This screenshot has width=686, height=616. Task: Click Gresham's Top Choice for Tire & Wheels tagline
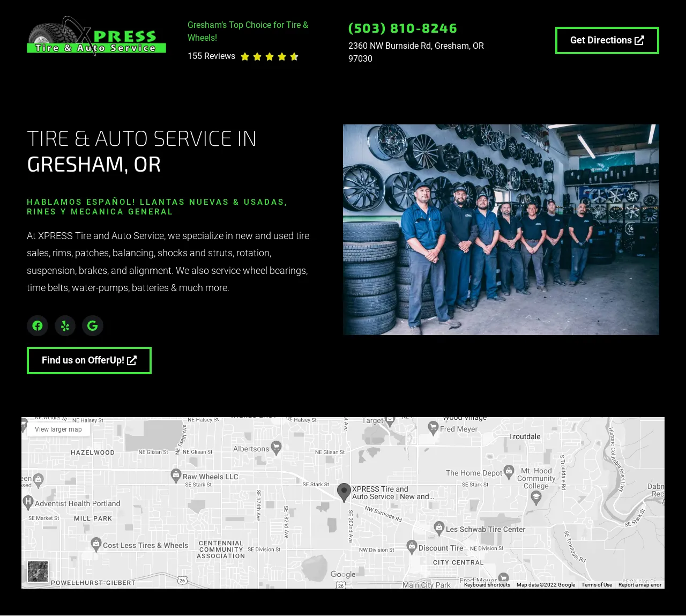tap(248, 31)
